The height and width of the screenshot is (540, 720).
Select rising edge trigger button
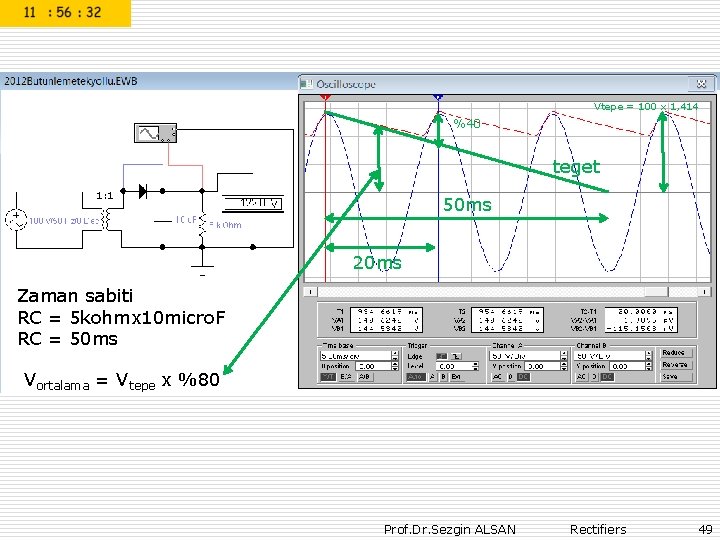click(442, 356)
